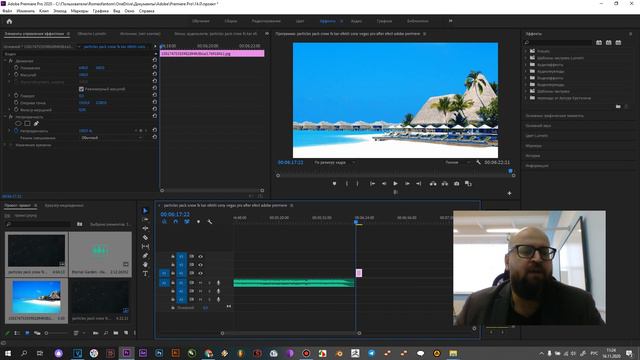
Task: Select the Selection tool in the tools panel
Action: 145,211
